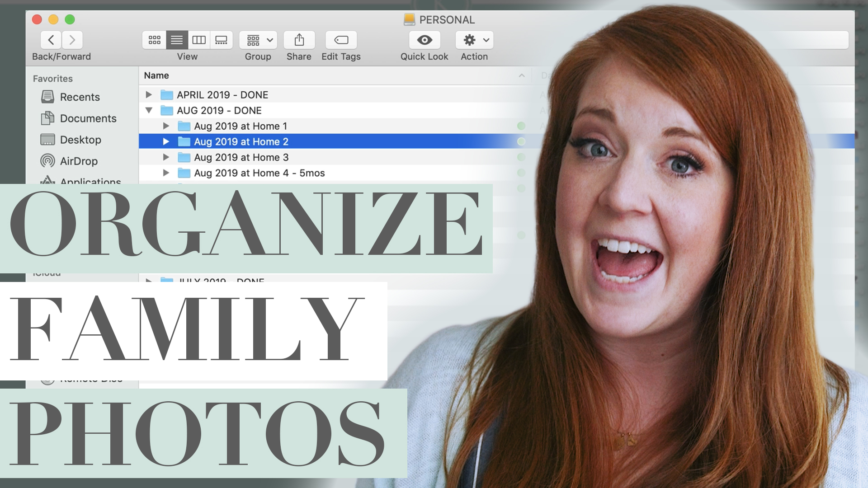Open Desktop in the sidebar
Image resolution: width=868 pixels, height=488 pixels.
71,140
